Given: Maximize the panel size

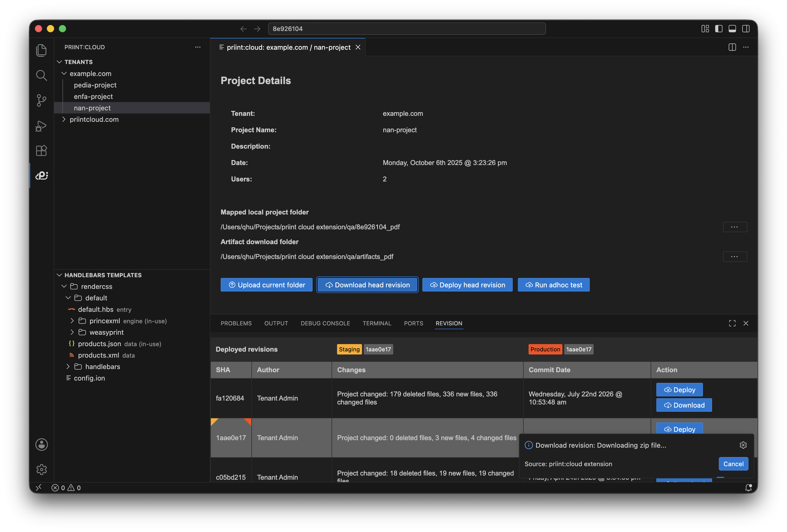Looking at the screenshot, I should [732, 324].
